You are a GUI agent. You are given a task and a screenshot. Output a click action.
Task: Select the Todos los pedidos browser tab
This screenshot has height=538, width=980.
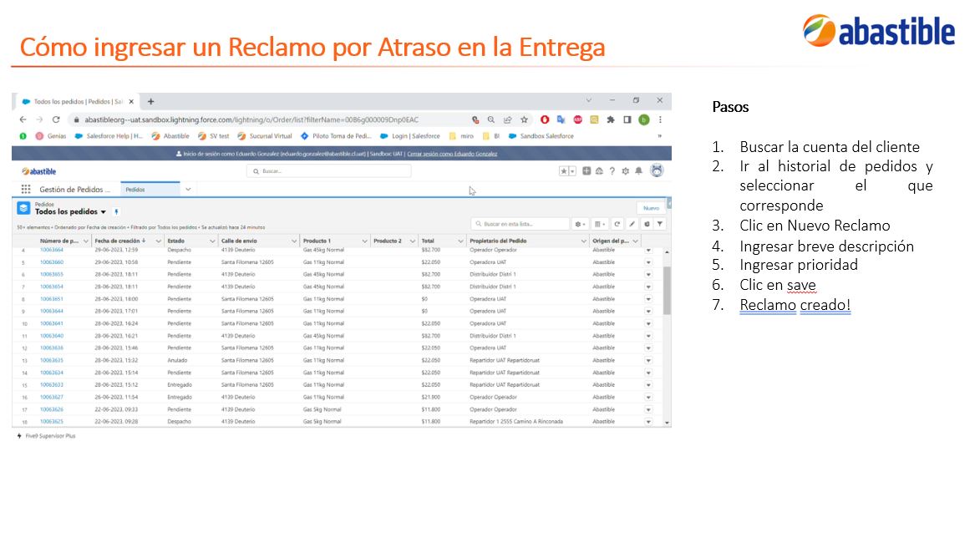tap(76, 101)
